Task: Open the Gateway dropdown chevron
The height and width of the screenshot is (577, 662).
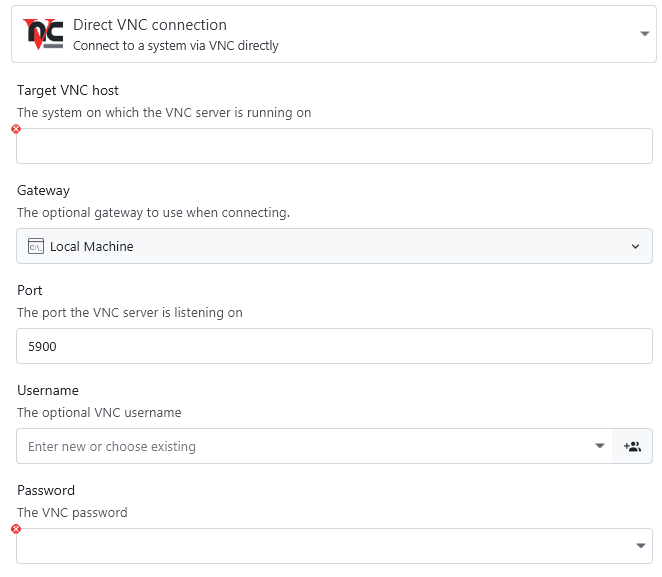Action: point(636,246)
